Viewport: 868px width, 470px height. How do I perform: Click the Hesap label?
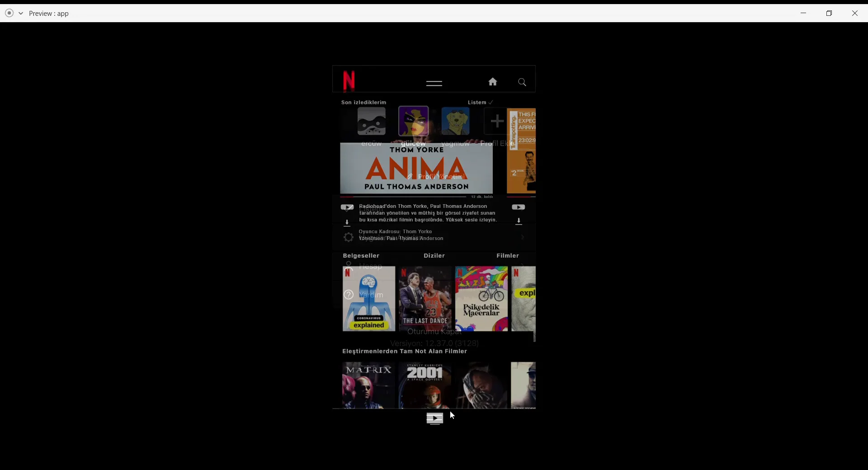[x=371, y=267]
